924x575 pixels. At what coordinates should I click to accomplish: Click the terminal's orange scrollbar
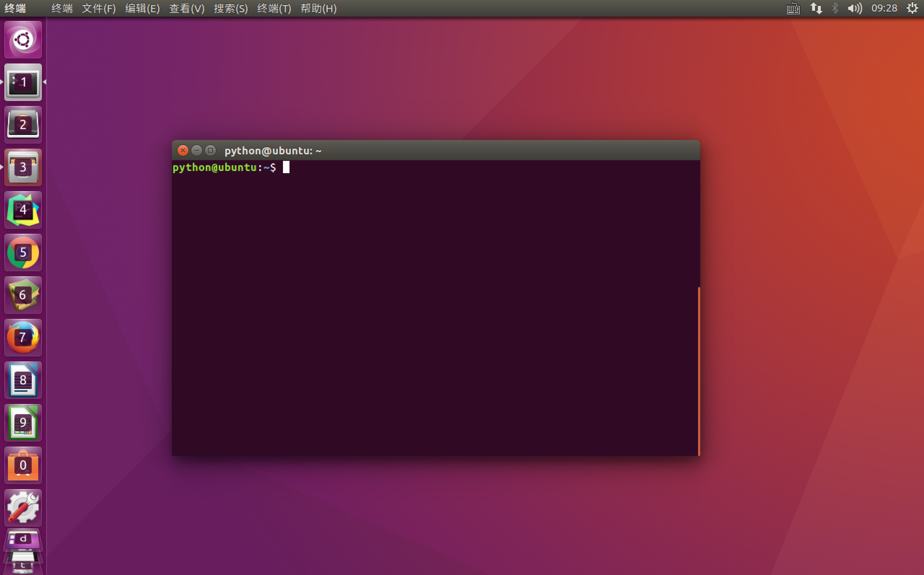[x=699, y=371]
